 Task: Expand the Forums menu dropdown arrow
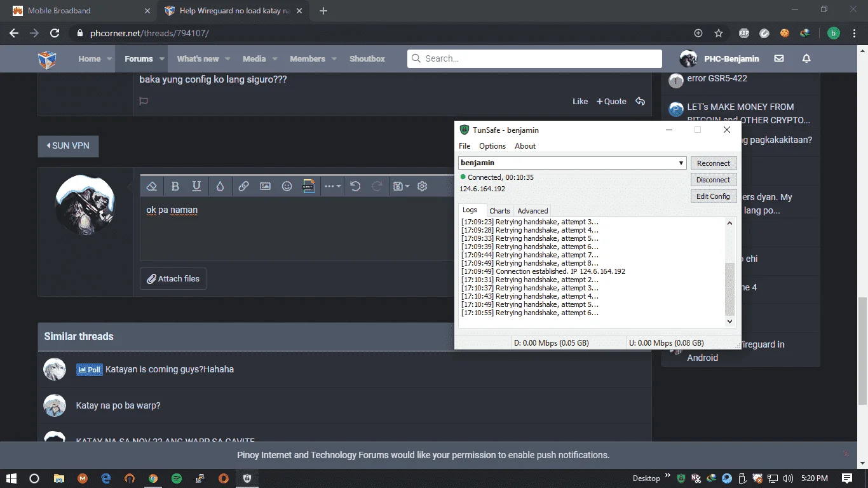coord(162,58)
